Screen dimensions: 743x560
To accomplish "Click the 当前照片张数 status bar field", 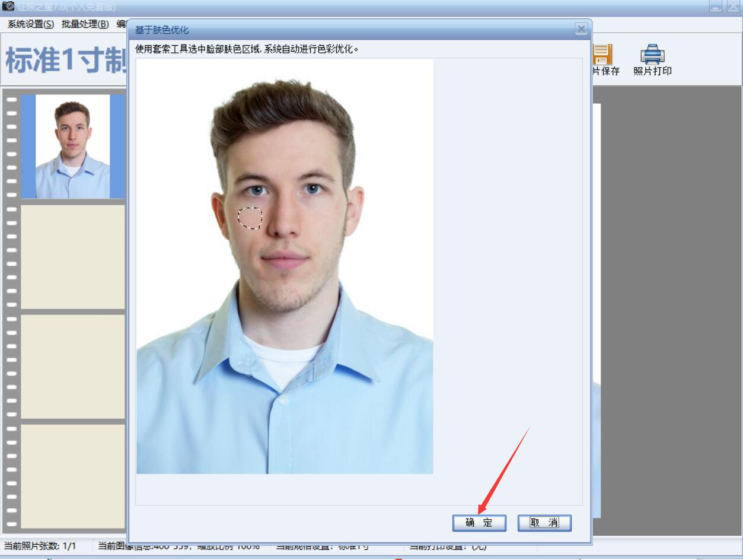I will point(40,546).
